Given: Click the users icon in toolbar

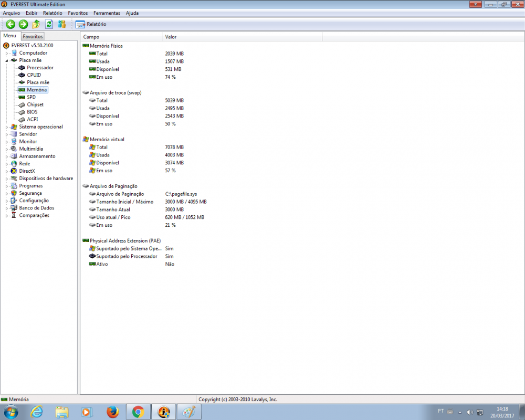Looking at the screenshot, I should click(62, 24).
